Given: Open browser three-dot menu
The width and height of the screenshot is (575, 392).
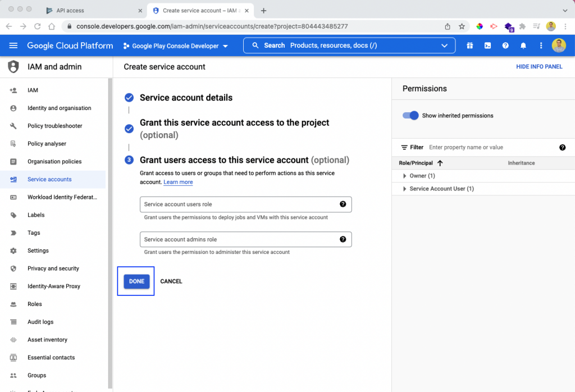Looking at the screenshot, I should (x=565, y=26).
